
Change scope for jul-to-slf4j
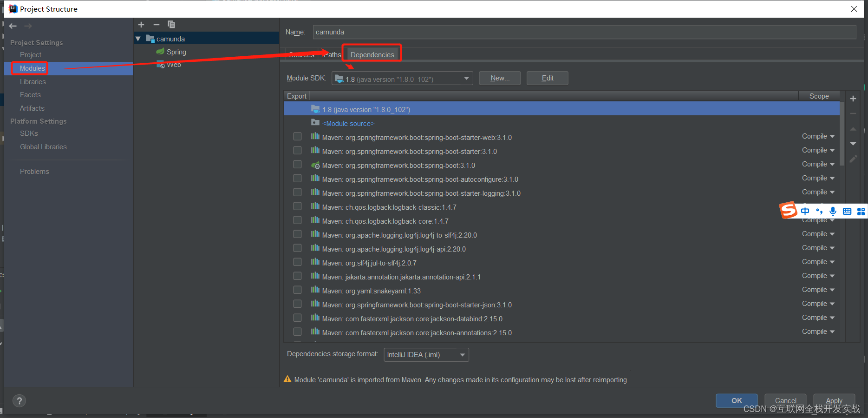click(x=818, y=262)
